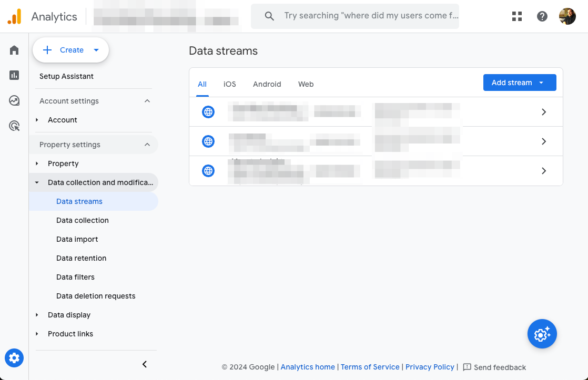This screenshot has width=588, height=380.
Task: Click the Google Analytics logo
Action: point(14,16)
